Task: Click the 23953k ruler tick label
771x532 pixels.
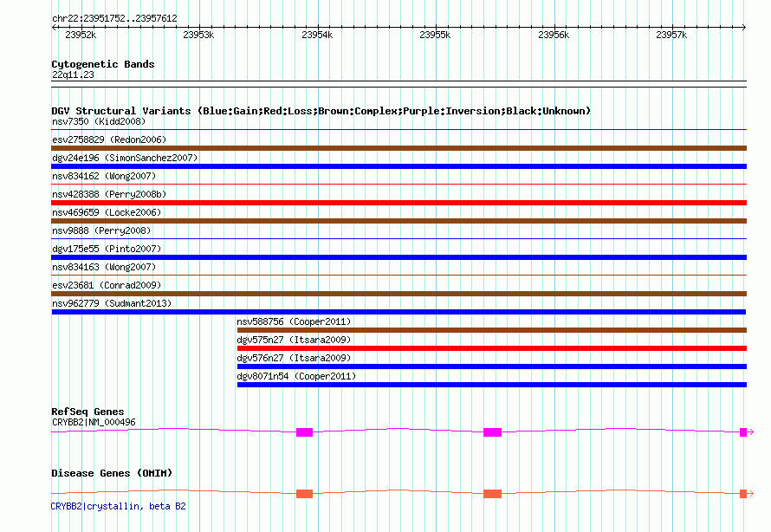Action: click(x=198, y=35)
